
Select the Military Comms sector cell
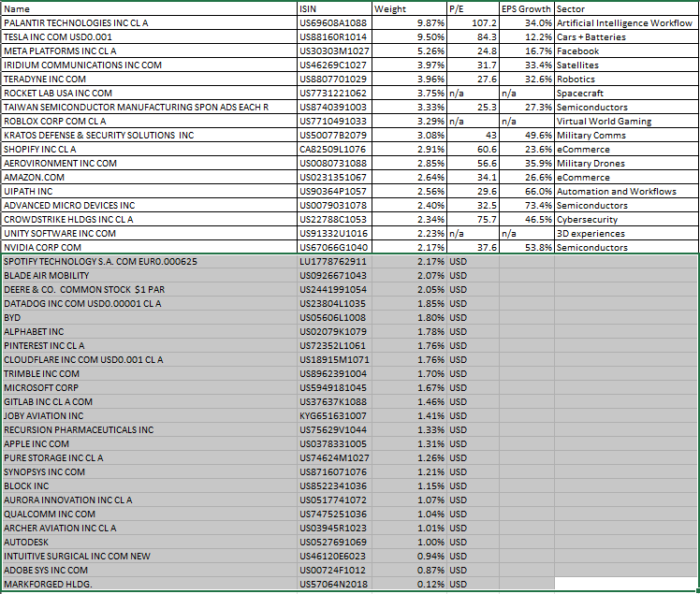tap(627, 136)
